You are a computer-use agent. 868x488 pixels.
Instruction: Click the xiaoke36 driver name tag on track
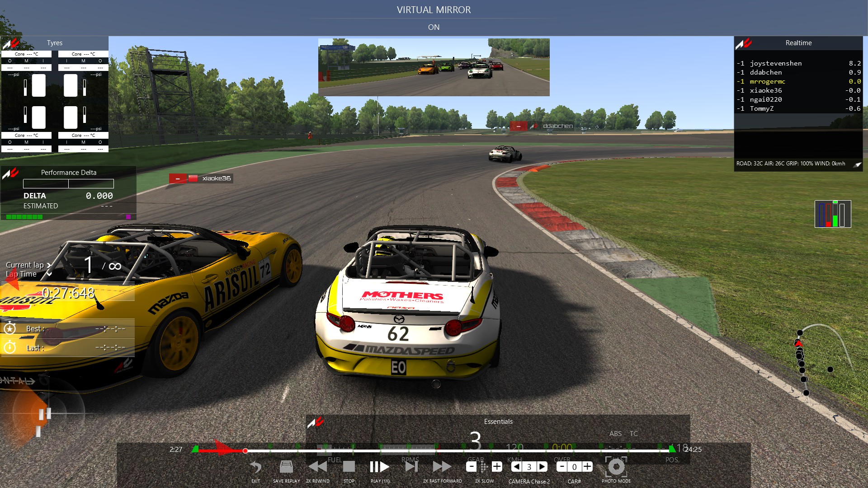click(x=201, y=178)
